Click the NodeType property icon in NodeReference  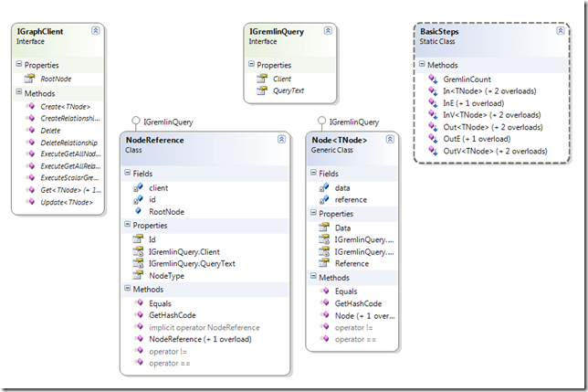138,275
